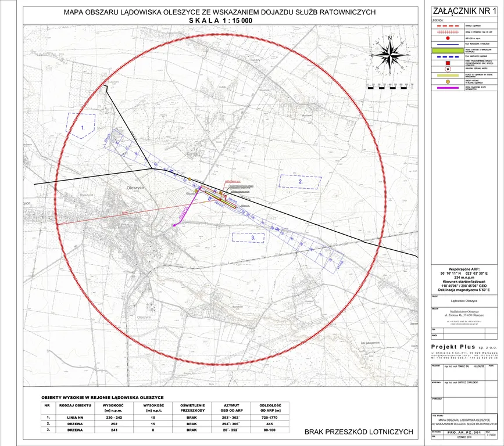Click the dashed rectangle labeled 2 on map
504x446 pixels.
pos(300,181)
